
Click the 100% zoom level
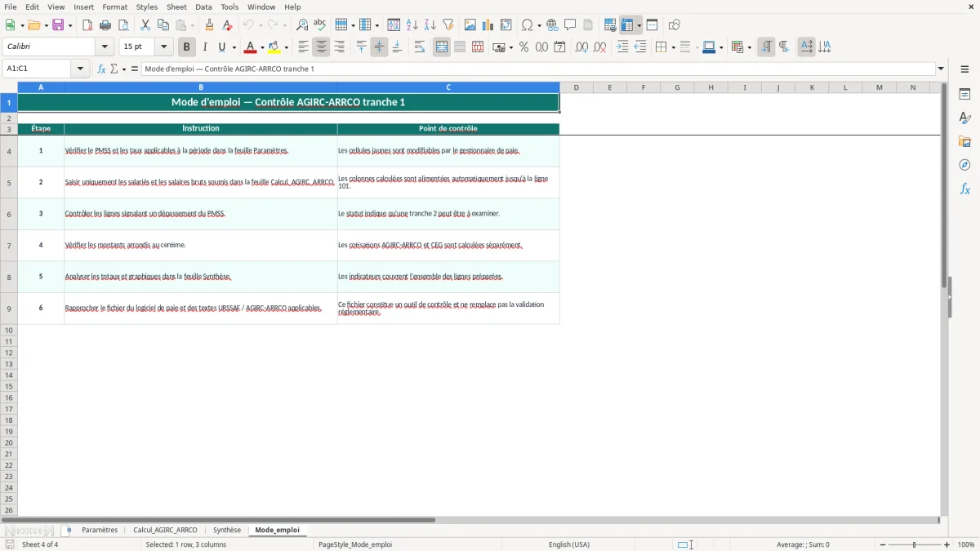966,544
